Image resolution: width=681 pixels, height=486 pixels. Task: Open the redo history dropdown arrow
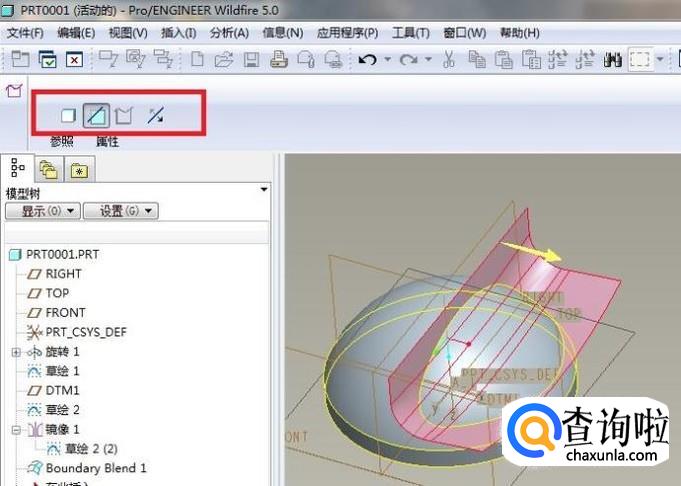[x=428, y=59]
